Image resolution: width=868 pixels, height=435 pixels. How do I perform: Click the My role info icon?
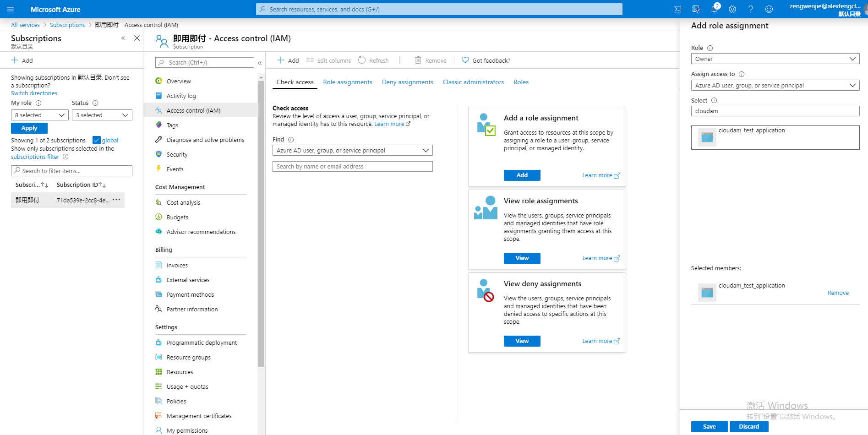(x=38, y=103)
